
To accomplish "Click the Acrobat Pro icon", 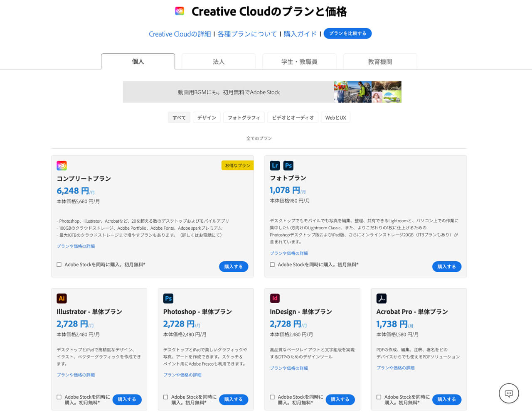I will [382, 298].
